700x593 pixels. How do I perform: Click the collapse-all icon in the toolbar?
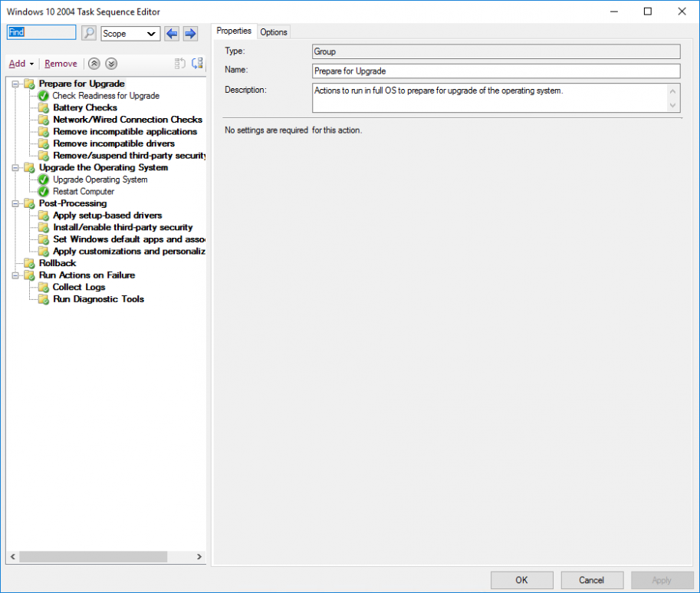(182, 64)
